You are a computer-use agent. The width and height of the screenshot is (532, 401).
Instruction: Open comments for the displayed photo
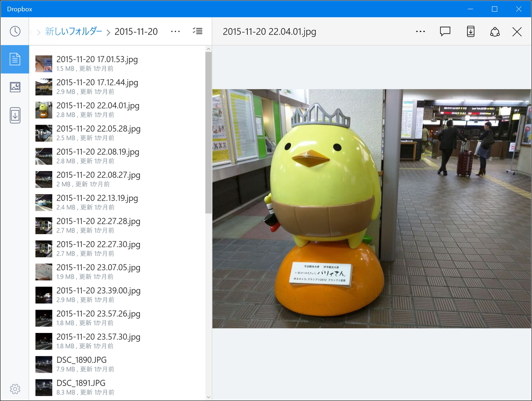pyautogui.click(x=445, y=31)
